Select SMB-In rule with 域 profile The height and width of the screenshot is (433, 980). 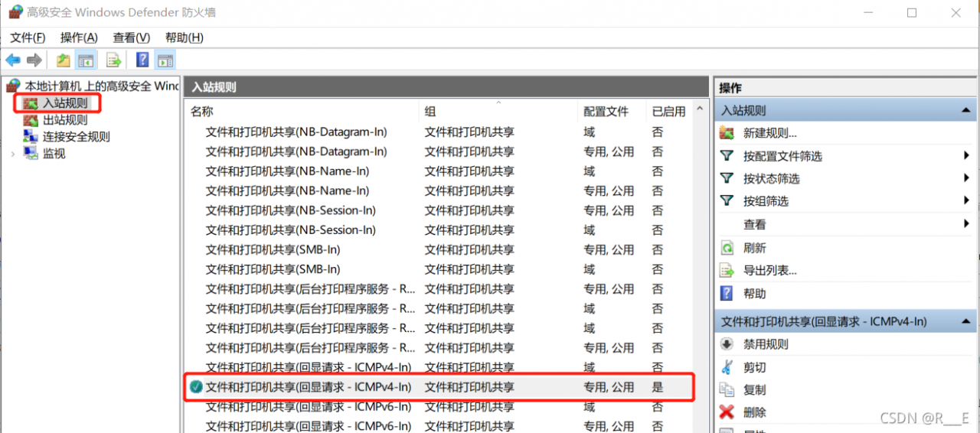tap(439, 269)
